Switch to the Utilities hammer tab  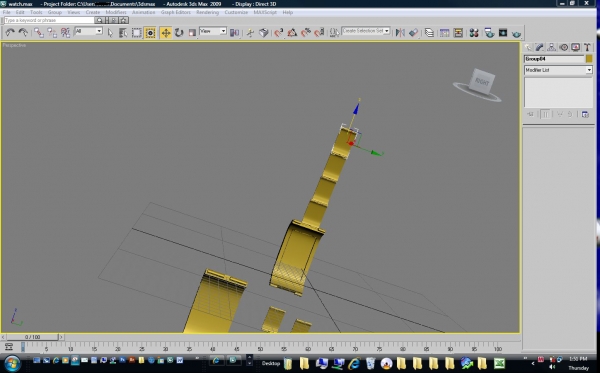(x=587, y=47)
